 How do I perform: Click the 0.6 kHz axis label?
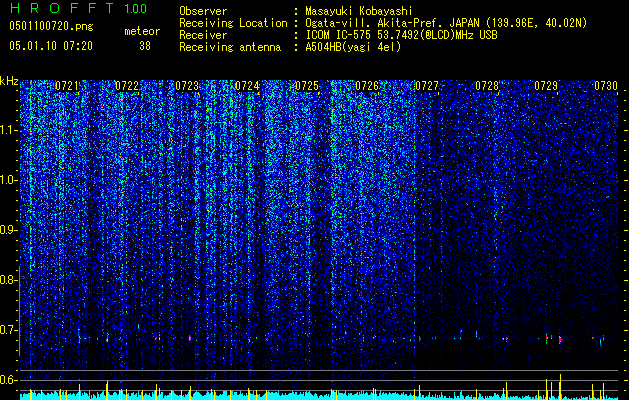pyautogui.click(x=8, y=380)
